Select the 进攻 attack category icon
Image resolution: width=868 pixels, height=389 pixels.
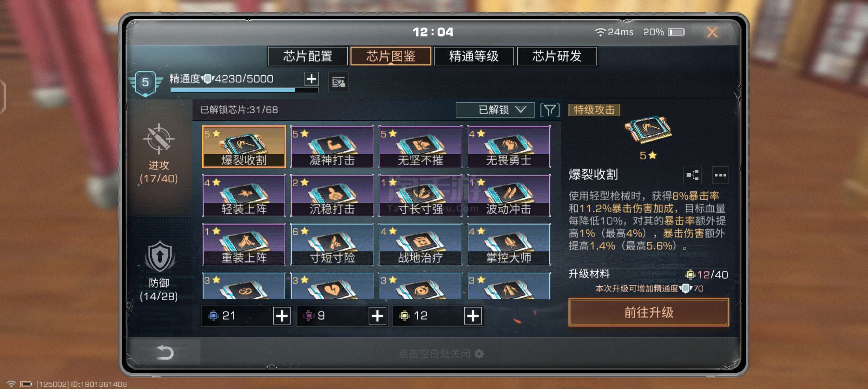coord(159,139)
